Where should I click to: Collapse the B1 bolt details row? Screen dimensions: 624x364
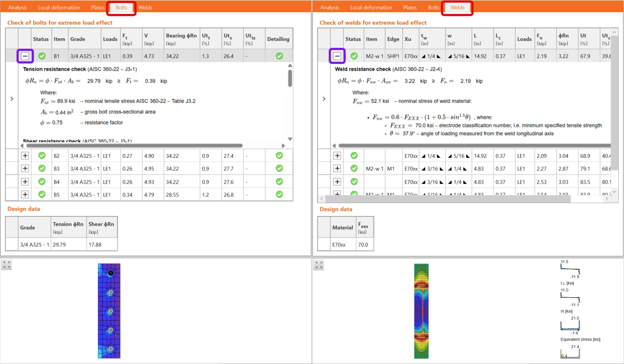25,56
